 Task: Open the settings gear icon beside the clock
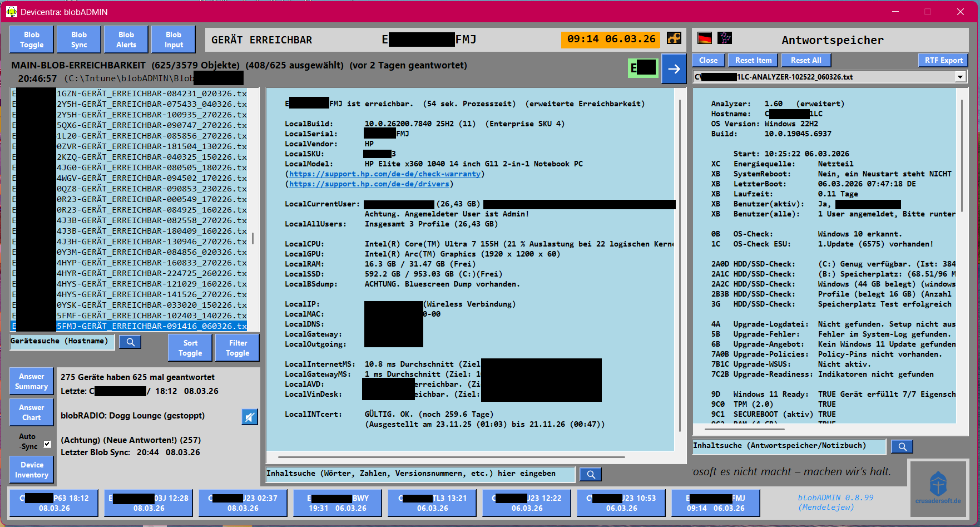(674, 39)
